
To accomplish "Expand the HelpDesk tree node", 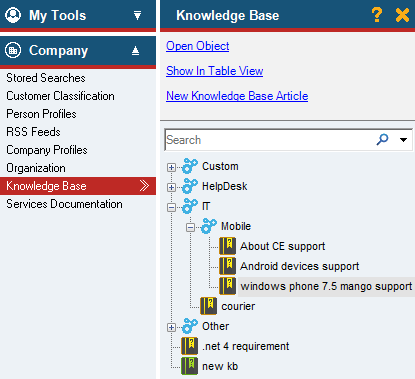I will tap(171, 187).
